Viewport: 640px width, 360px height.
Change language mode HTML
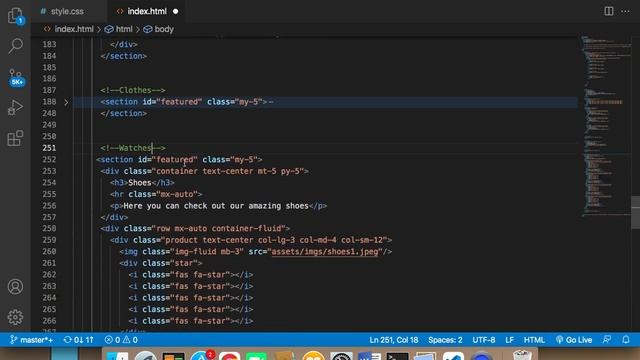click(x=534, y=340)
